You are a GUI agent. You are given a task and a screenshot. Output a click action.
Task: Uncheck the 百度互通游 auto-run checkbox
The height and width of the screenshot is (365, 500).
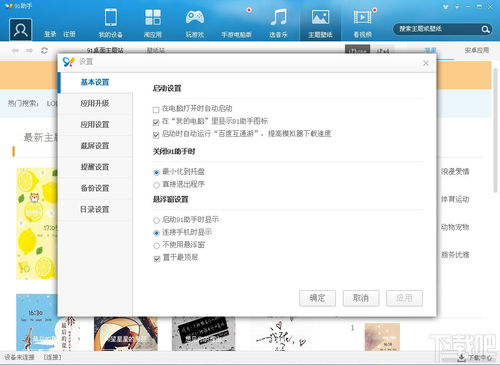pos(156,135)
